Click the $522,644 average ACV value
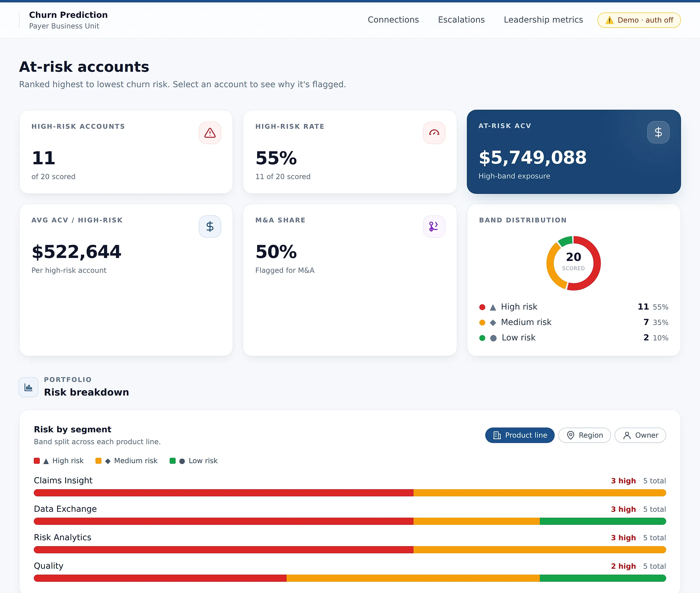This screenshot has width=700, height=593. pos(76,252)
